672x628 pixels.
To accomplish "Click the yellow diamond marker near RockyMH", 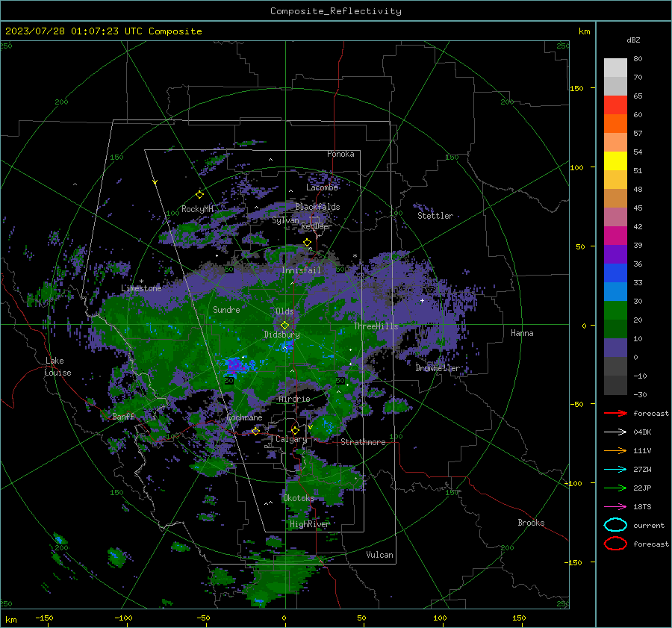I will point(199,195).
